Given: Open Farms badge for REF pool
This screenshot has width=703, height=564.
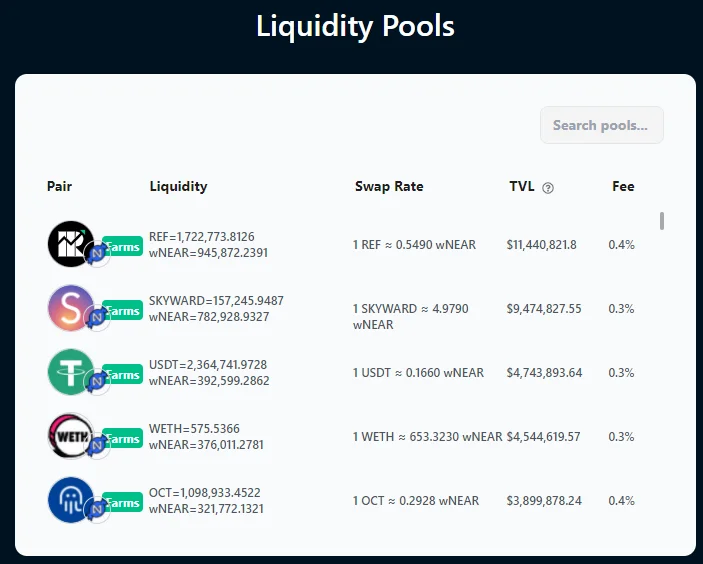Looking at the screenshot, I should coord(123,247).
